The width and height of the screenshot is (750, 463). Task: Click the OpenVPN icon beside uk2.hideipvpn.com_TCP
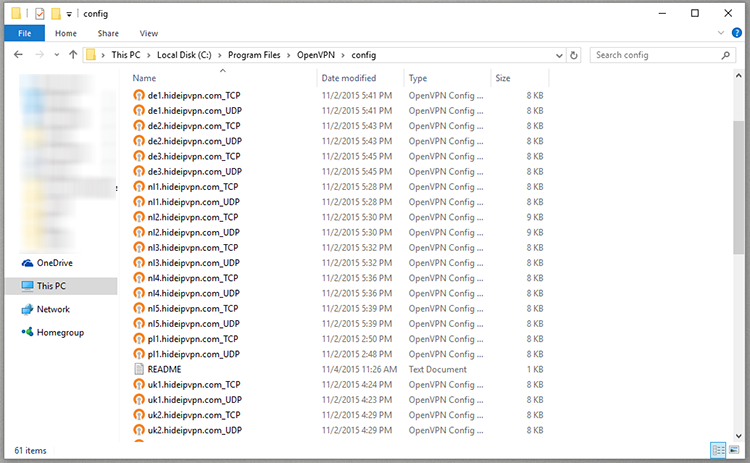coord(139,415)
